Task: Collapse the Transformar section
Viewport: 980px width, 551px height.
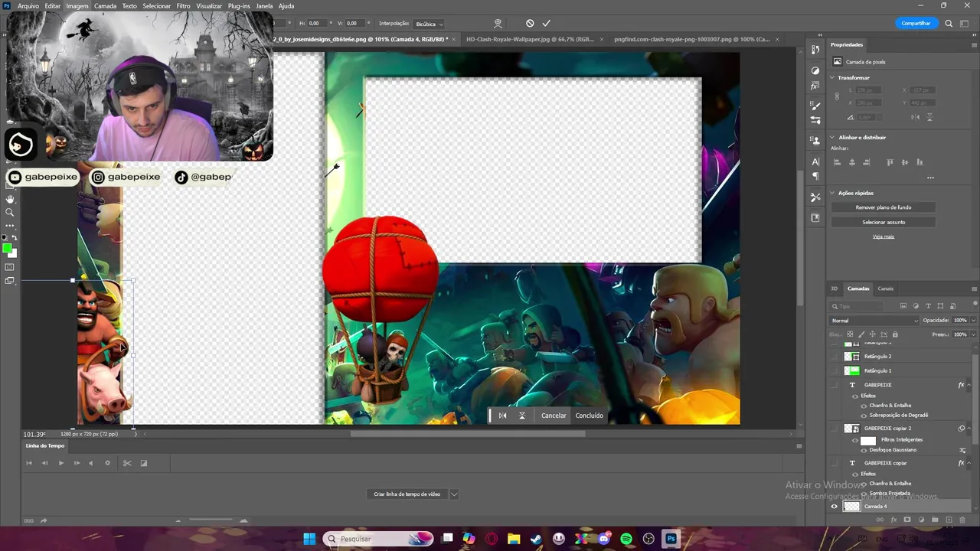Action: coord(833,78)
